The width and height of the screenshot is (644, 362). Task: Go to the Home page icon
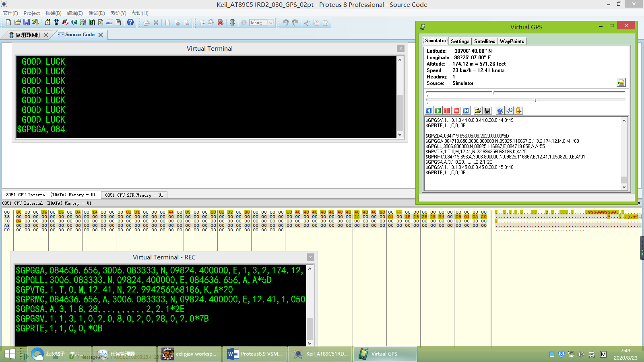pyautogui.click(x=47, y=23)
